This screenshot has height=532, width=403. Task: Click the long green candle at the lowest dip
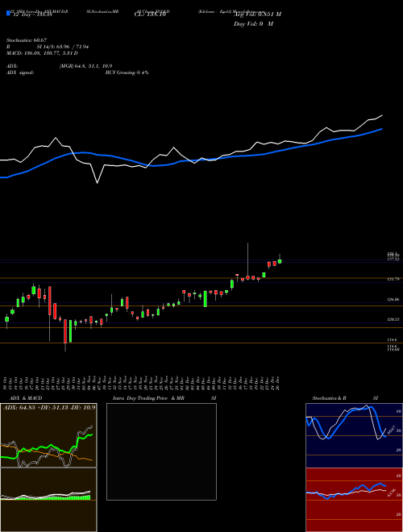coord(71,330)
